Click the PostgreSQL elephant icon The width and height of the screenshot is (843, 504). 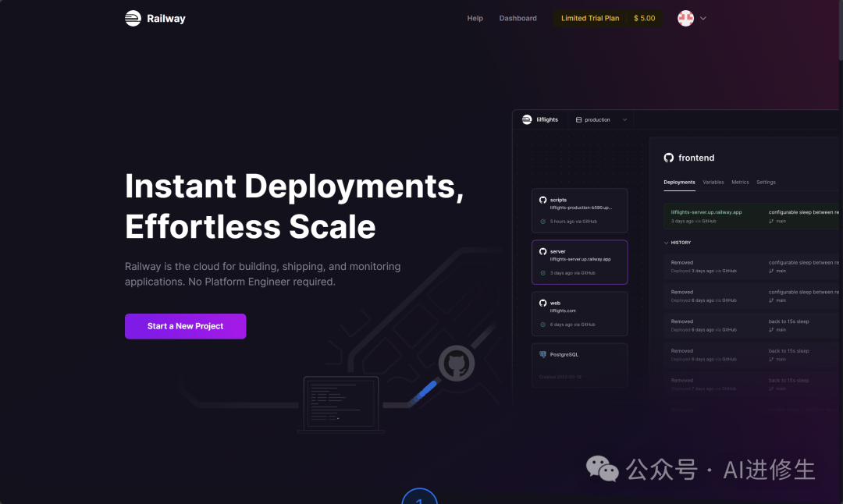point(543,355)
